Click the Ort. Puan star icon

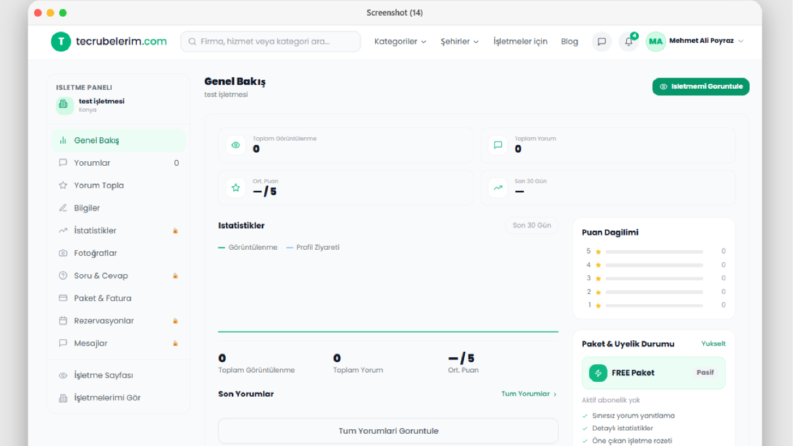(x=236, y=188)
